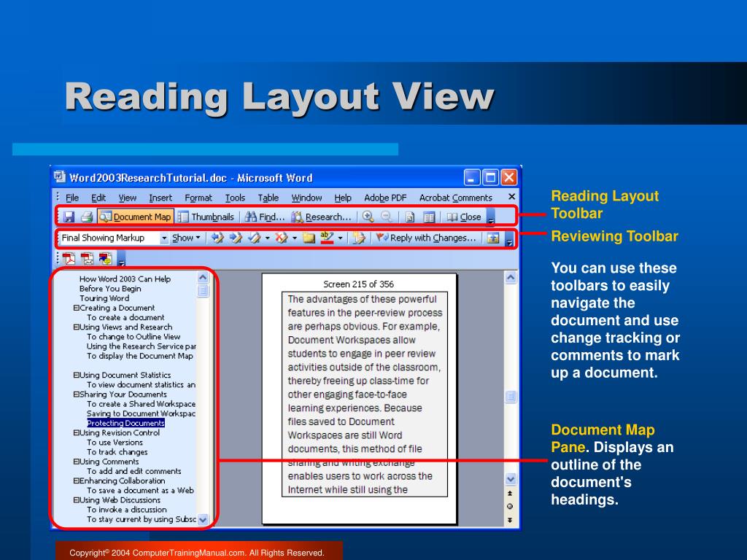Click the document scrollbar thumb
Viewport: 747px width, 560px height.
(x=510, y=396)
